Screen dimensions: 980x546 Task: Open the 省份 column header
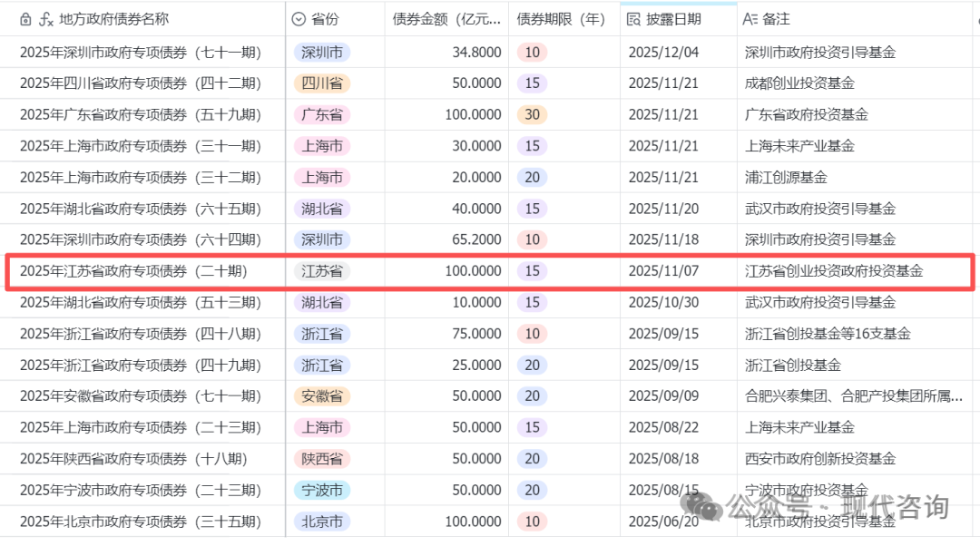coord(335,19)
